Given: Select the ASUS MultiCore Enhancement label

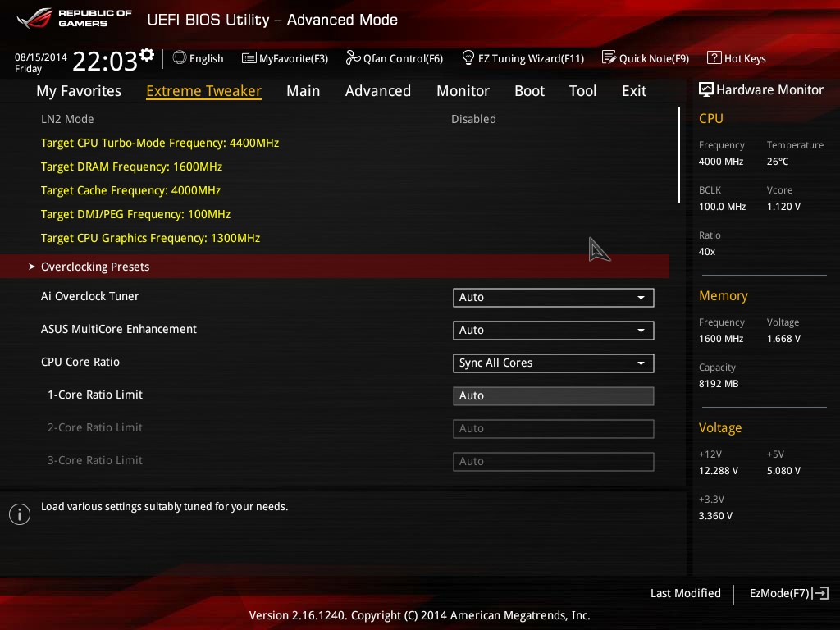Looking at the screenshot, I should click(x=118, y=329).
